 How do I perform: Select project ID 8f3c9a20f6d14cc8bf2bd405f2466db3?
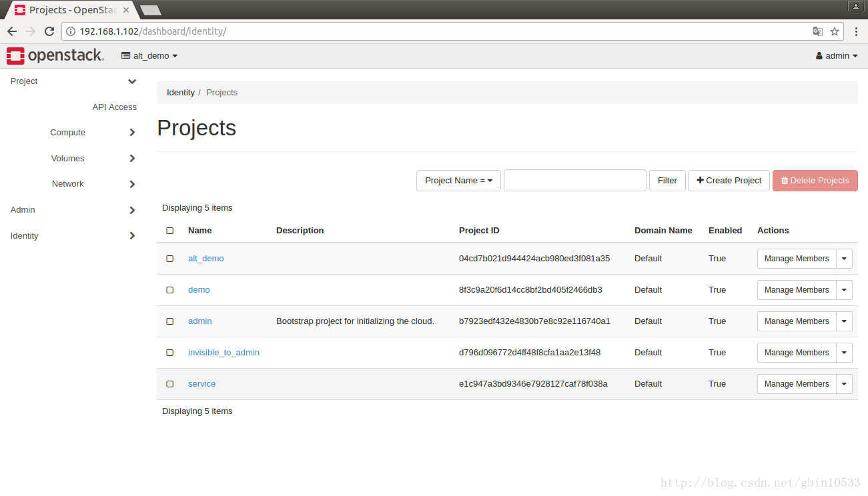[x=530, y=290]
